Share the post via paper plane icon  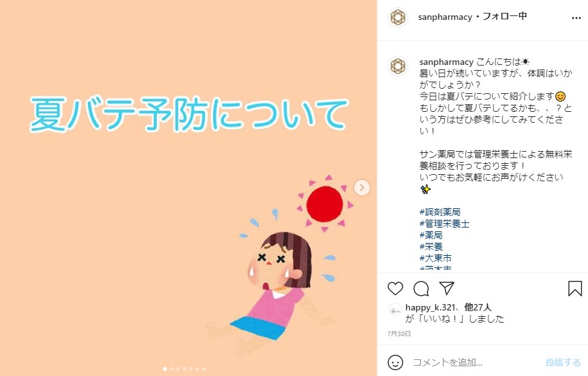[447, 288]
